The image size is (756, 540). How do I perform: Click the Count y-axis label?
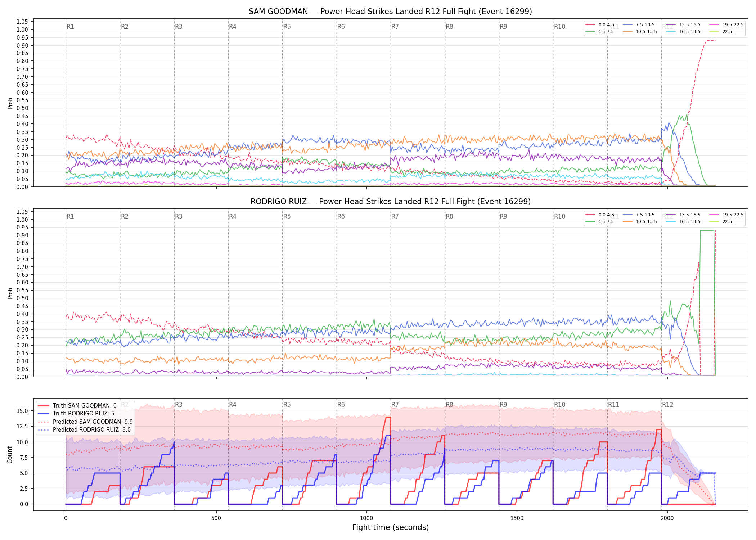click(10, 455)
